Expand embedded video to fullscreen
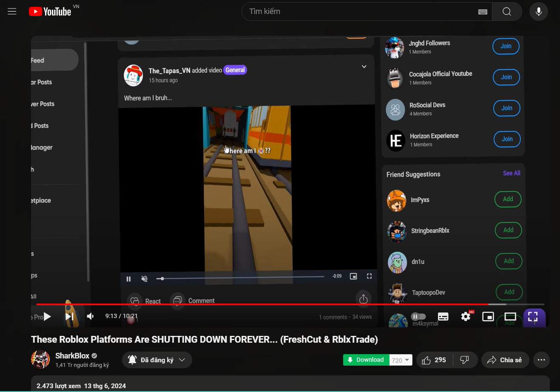 [x=369, y=276]
